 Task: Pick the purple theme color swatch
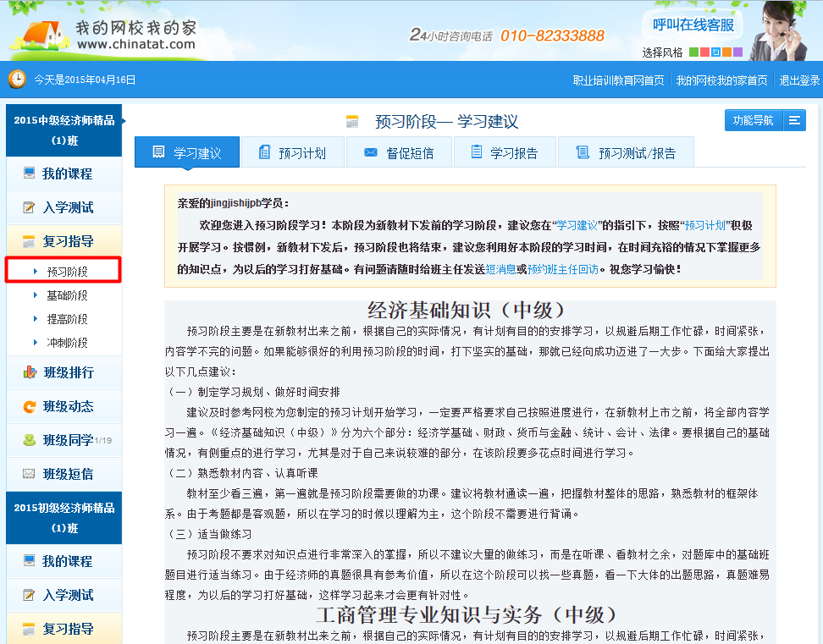[x=737, y=52]
